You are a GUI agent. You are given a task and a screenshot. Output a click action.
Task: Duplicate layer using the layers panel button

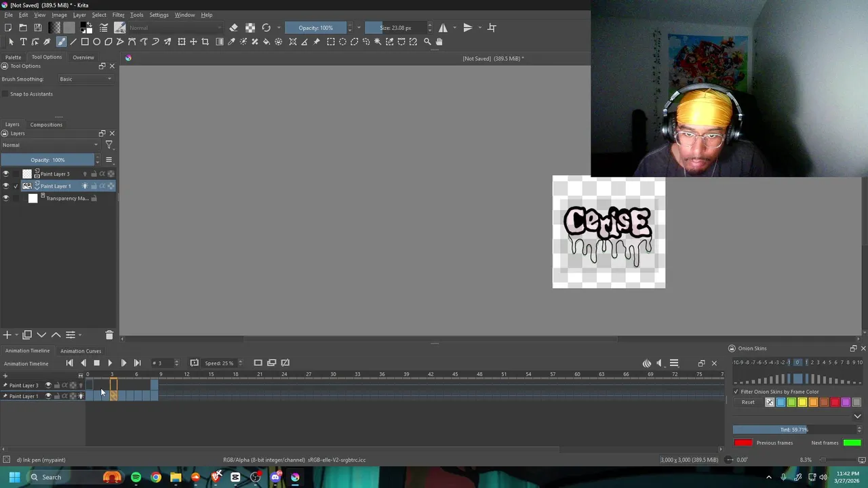(27, 335)
